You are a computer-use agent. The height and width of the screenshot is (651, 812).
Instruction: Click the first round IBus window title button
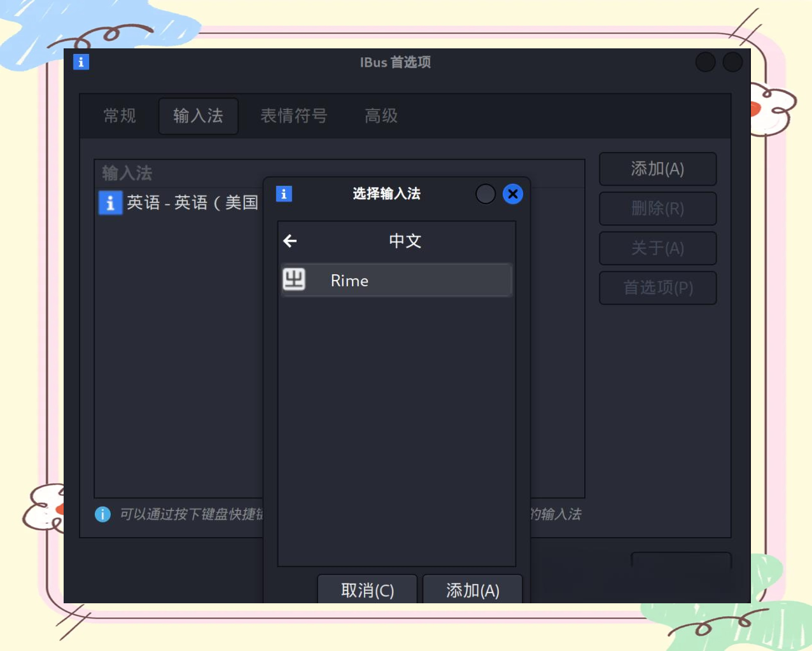point(705,62)
